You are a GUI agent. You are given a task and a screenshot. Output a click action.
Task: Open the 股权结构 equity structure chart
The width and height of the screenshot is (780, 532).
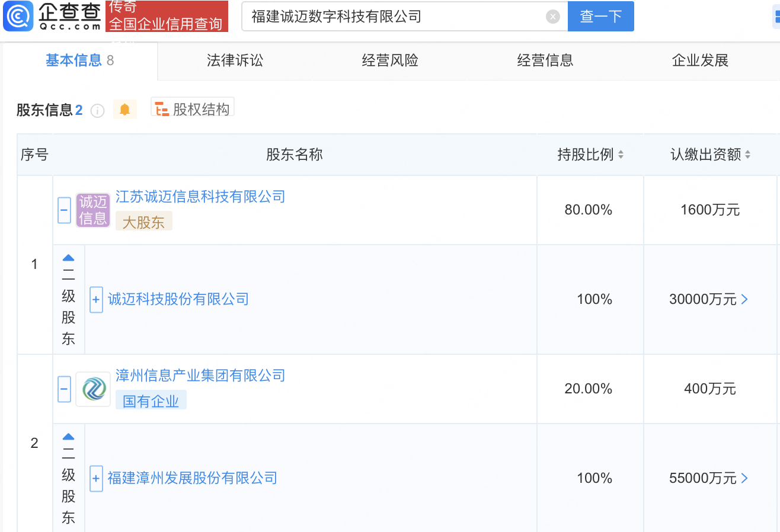coord(193,109)
